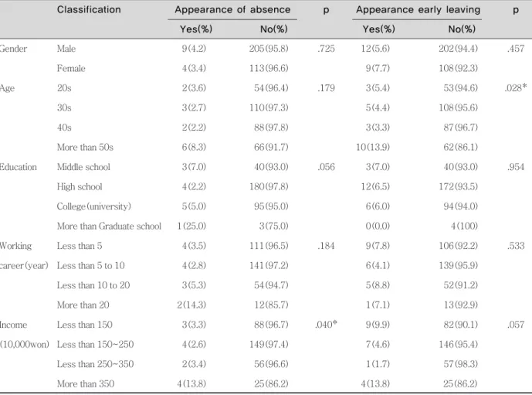Select the p-value '.533' for Working career
The image size is (532, 395).
pyautogui.click(x=516, y=246)
